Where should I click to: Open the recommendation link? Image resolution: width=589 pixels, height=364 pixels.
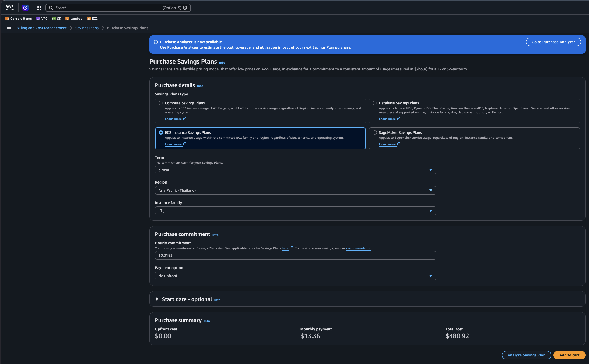coord(359,248)
